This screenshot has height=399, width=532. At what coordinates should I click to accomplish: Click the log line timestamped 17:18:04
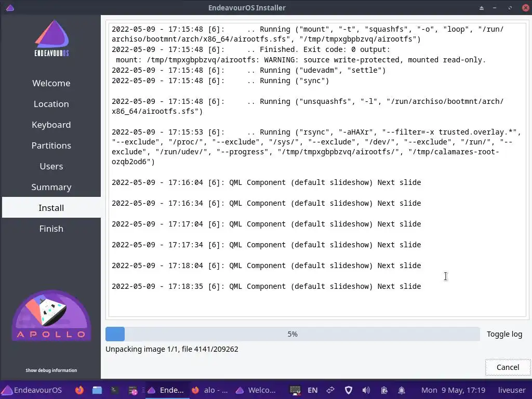coord(267,265)
